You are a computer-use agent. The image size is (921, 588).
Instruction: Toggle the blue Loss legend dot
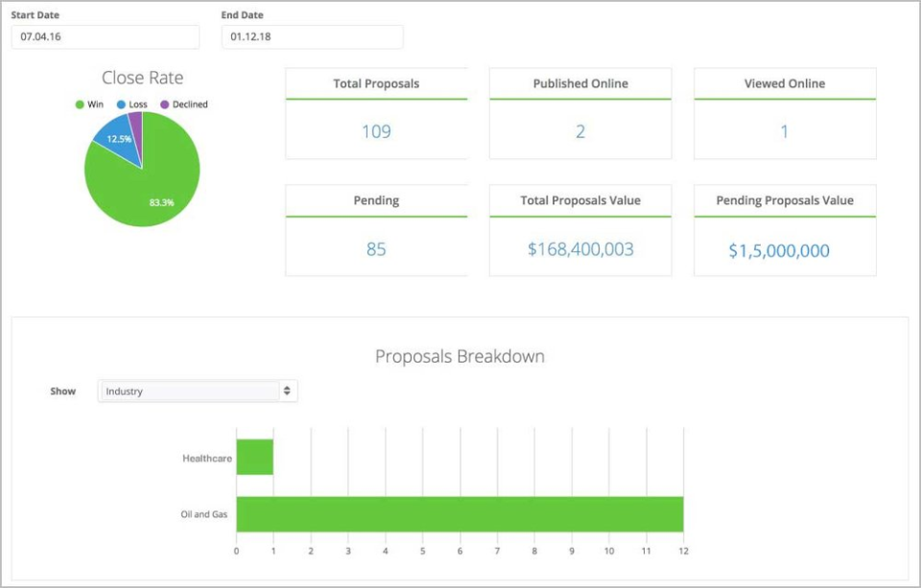tap(122, 105)
